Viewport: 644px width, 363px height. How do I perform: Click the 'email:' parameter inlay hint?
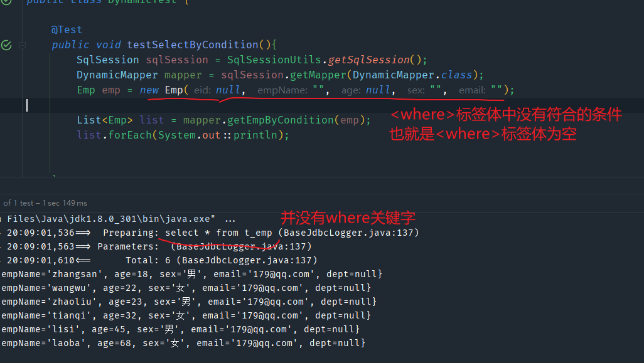click(x=472, y=91)
